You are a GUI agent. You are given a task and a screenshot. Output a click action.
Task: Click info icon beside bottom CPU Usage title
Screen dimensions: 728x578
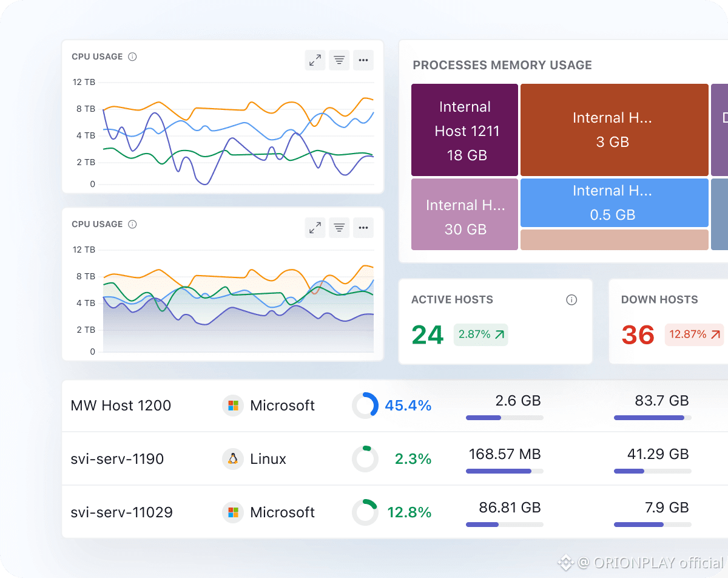[x=132, y=224]
